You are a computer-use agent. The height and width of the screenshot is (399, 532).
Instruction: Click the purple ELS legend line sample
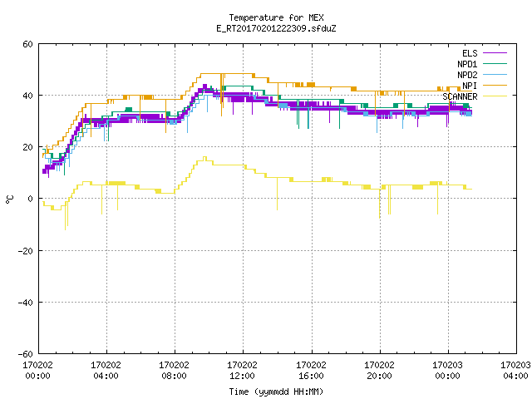click(495, 53)
